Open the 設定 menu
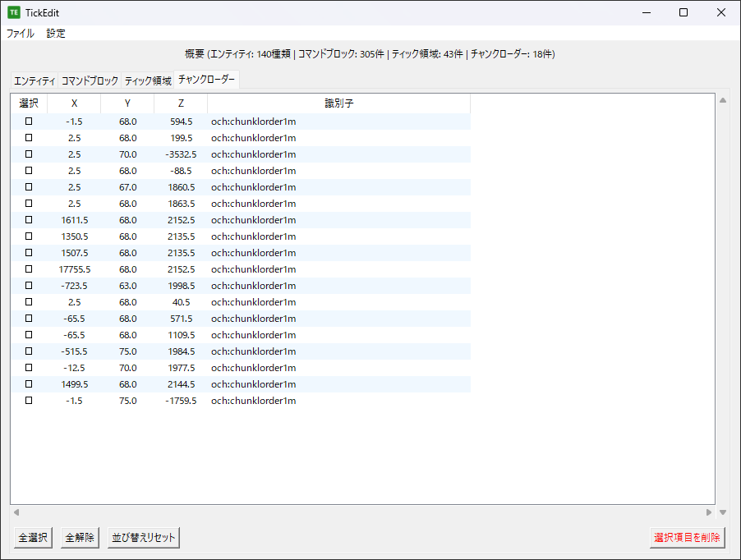Image resolution: width=741 pixels, height=560 pixels. point(56,34)
